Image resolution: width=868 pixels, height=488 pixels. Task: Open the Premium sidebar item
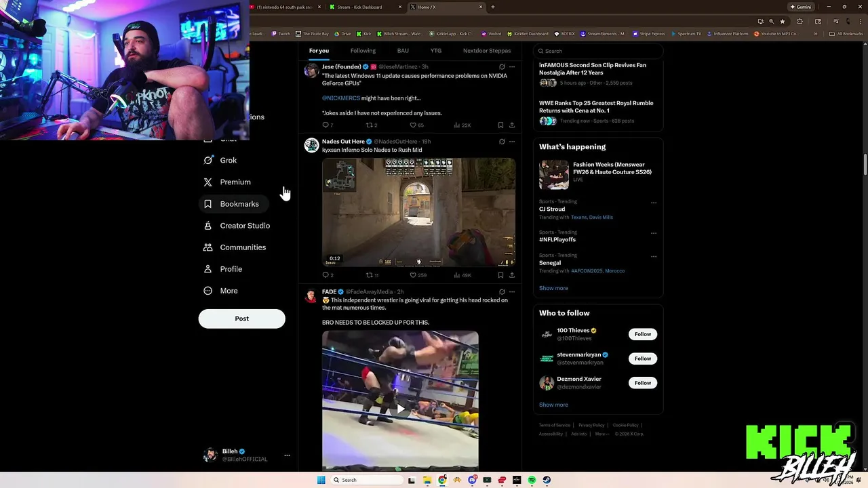point(227,182)
